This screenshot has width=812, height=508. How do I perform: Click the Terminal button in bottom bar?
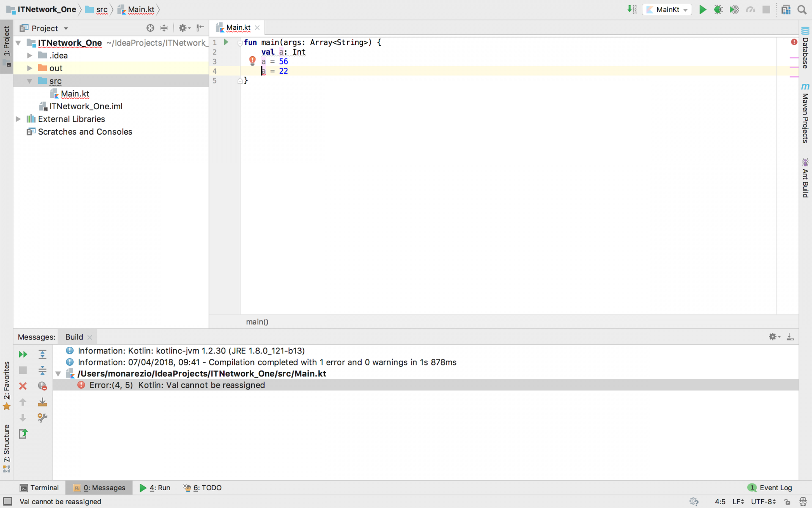click(39, 488)
